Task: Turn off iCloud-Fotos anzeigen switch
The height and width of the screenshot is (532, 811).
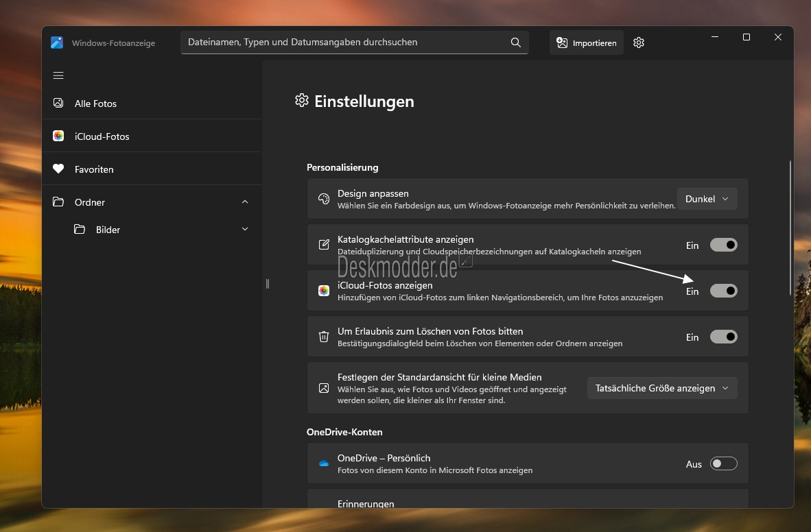Action: pyautogui.click(x=723, y=291)
